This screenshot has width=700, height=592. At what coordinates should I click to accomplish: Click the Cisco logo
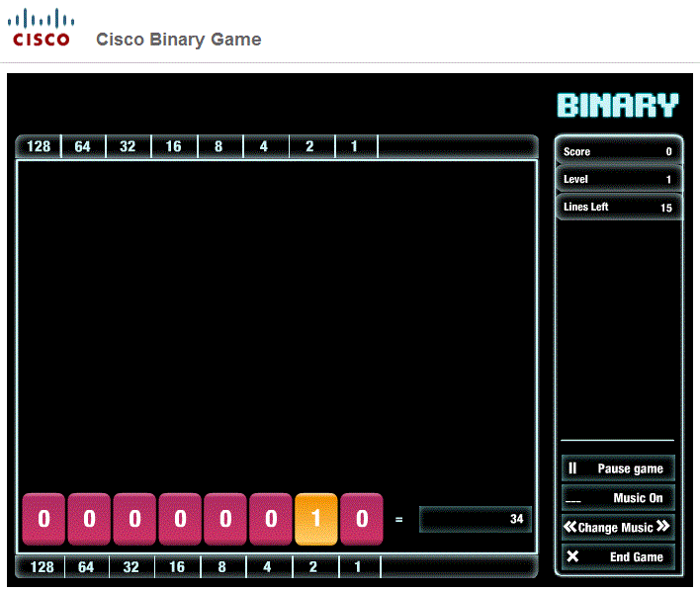42,28
